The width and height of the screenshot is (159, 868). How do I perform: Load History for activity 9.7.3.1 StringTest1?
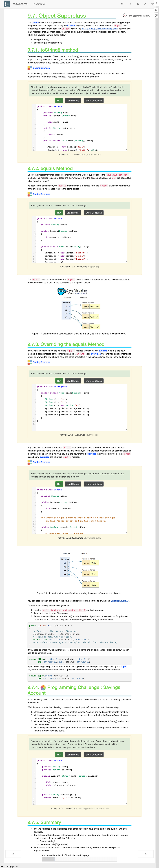[x=73, y=381]
